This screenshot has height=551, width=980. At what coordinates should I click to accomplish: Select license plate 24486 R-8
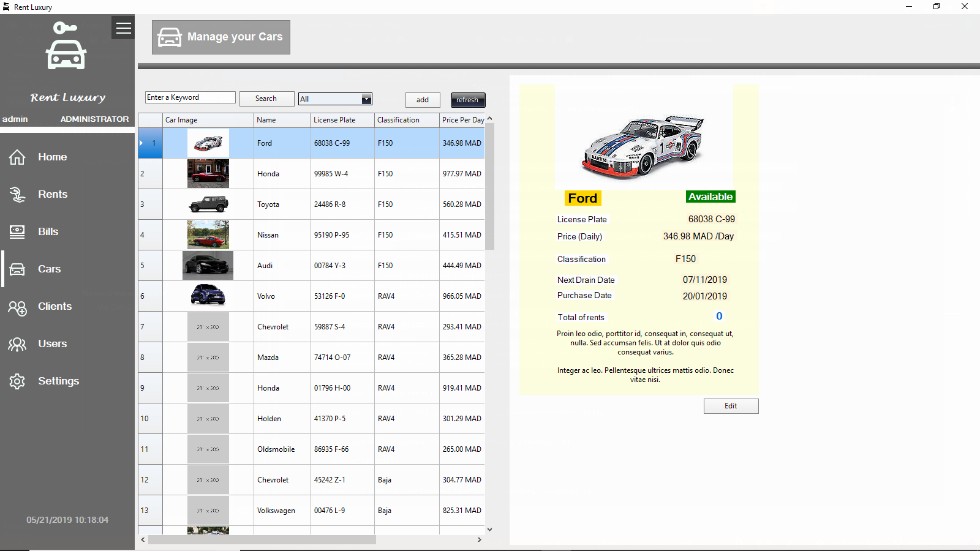click(343, 204)
